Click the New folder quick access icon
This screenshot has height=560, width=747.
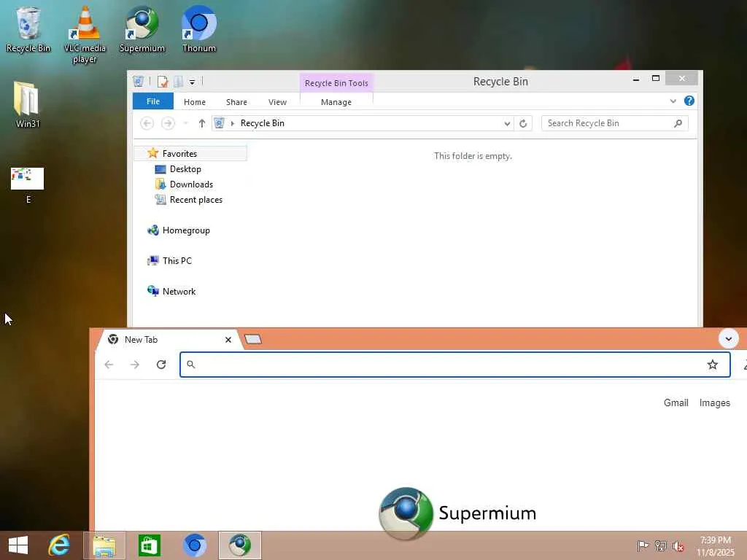(178, 82)
